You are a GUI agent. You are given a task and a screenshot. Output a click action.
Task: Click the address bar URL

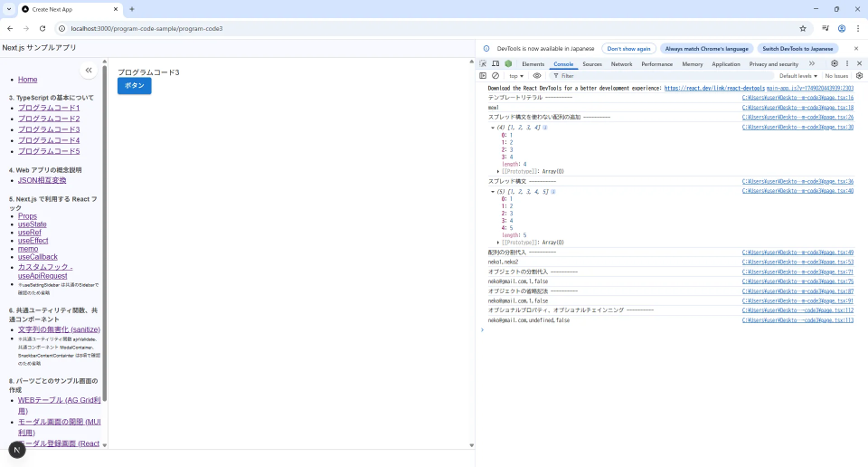click(146, 28)
